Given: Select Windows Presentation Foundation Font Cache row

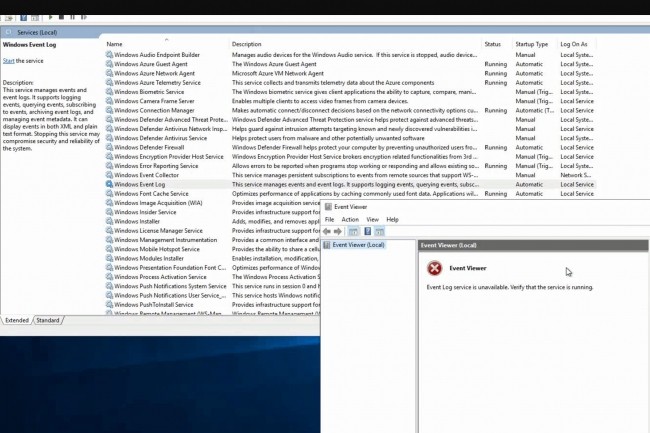Looking at the screenshot, I should click(213, 267).
